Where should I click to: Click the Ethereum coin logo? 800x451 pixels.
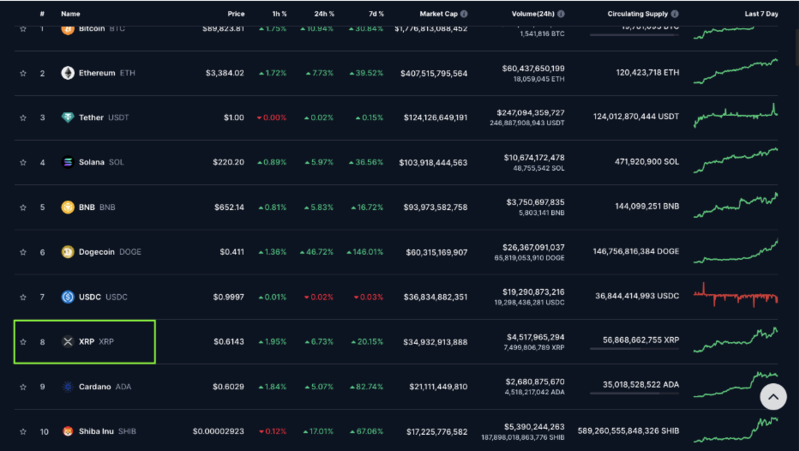point(68,73)
